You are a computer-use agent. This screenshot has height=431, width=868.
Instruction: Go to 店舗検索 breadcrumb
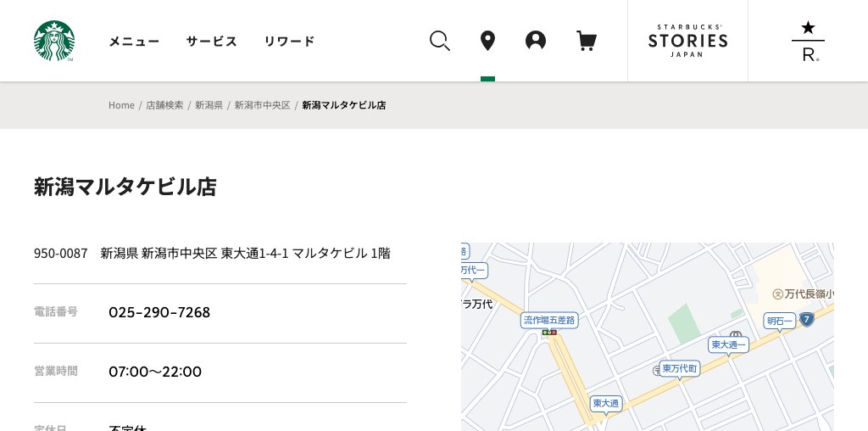coord(164,105)
